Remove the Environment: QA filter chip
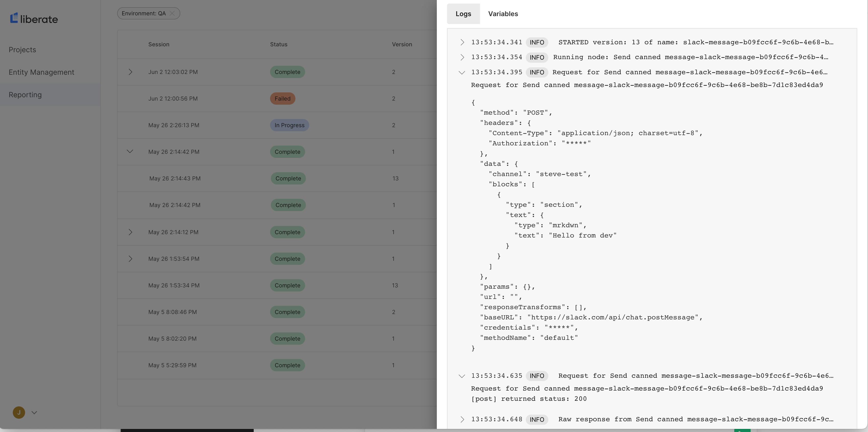 (172, 14)
